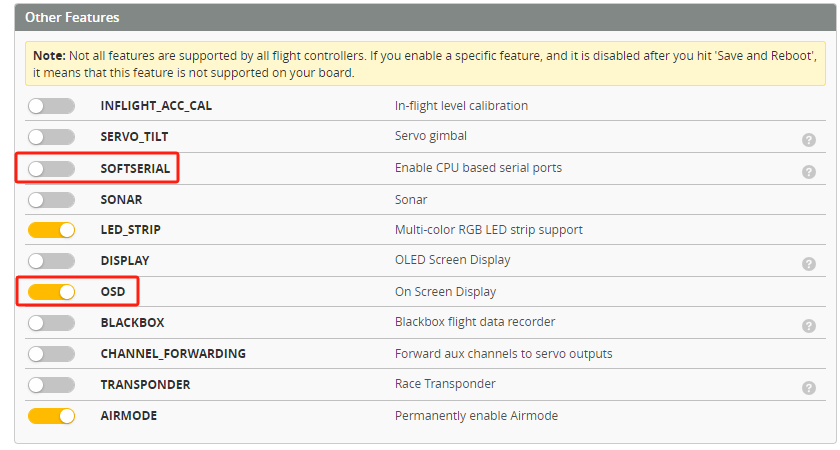Enable the DISPLAY toggle switch
The width and height of the screenshot is (840, 450).
click(51, 261)
